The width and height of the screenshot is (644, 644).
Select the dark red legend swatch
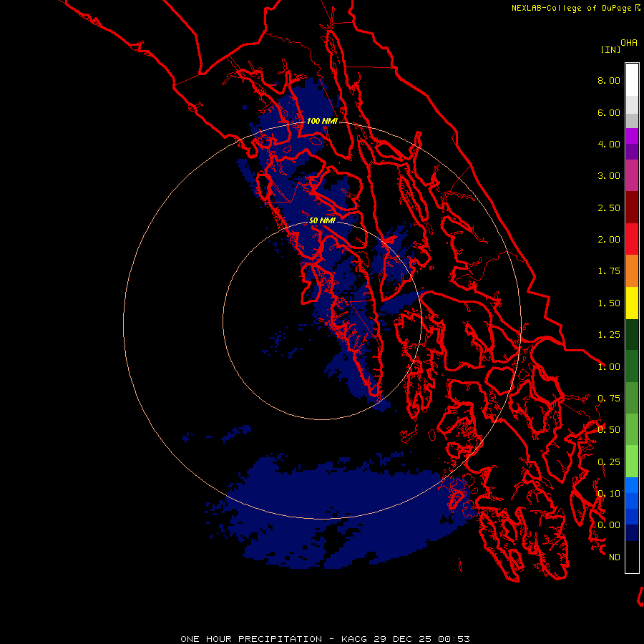[x=632, y=208]
